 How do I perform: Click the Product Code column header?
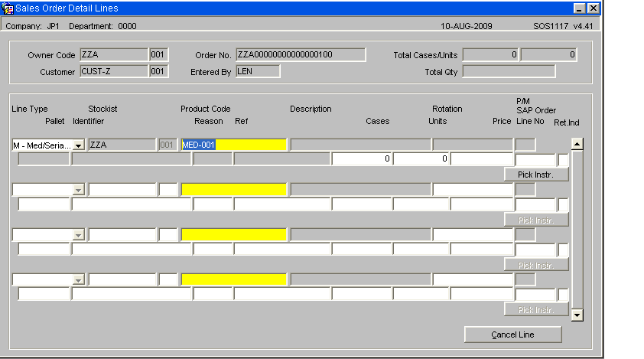tap(205, 109)
